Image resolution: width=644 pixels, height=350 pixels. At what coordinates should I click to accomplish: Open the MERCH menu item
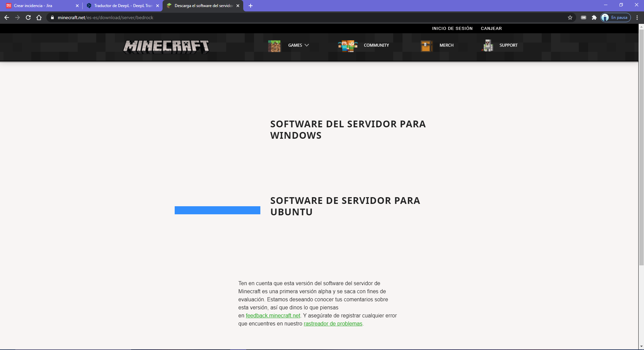pyautogui.click(x=446, y=45)
